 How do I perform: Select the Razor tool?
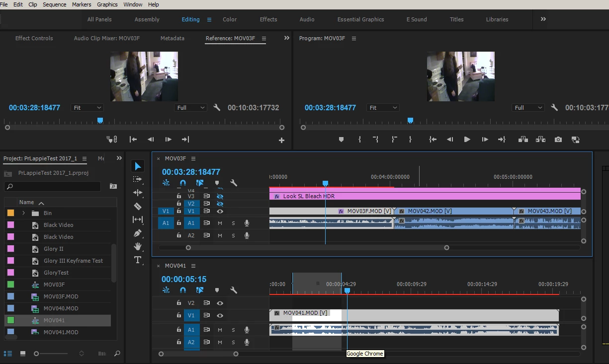click(138, 206)
